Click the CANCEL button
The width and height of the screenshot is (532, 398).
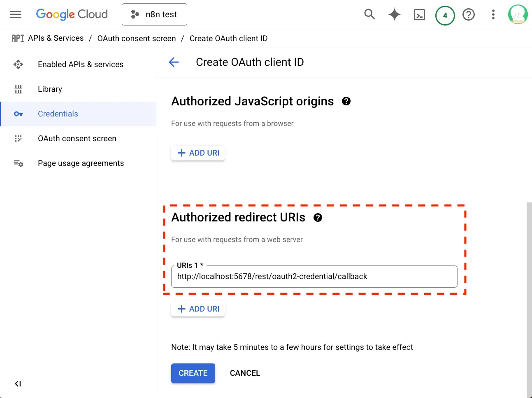[x=245, y=373]
